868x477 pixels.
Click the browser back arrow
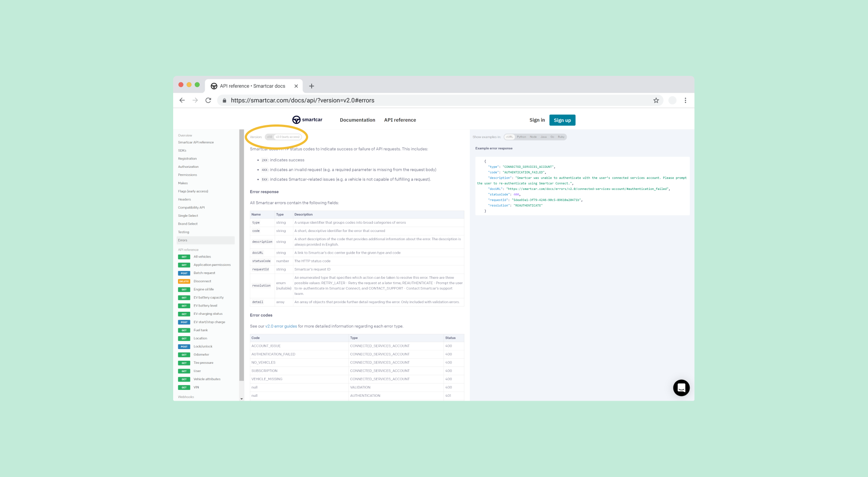182,100
